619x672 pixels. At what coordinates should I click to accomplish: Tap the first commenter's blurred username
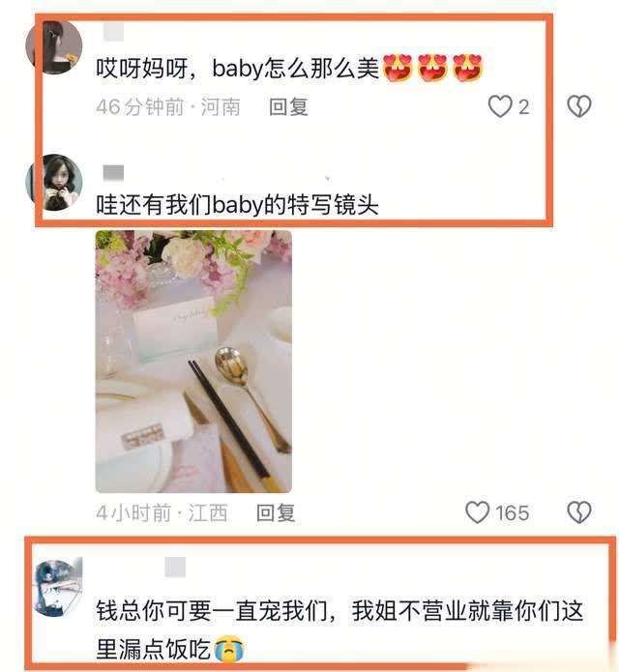(113, 32)
